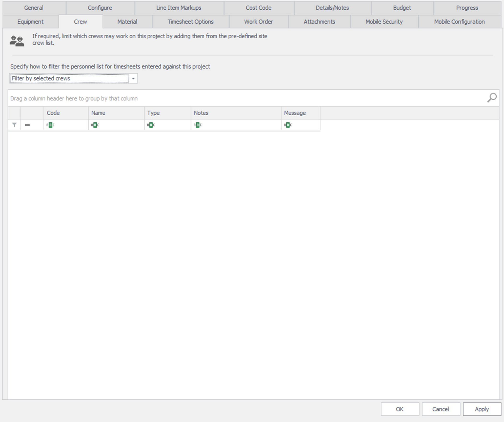
Task: Click the equals operator icon in filter row
Action: 27,125
